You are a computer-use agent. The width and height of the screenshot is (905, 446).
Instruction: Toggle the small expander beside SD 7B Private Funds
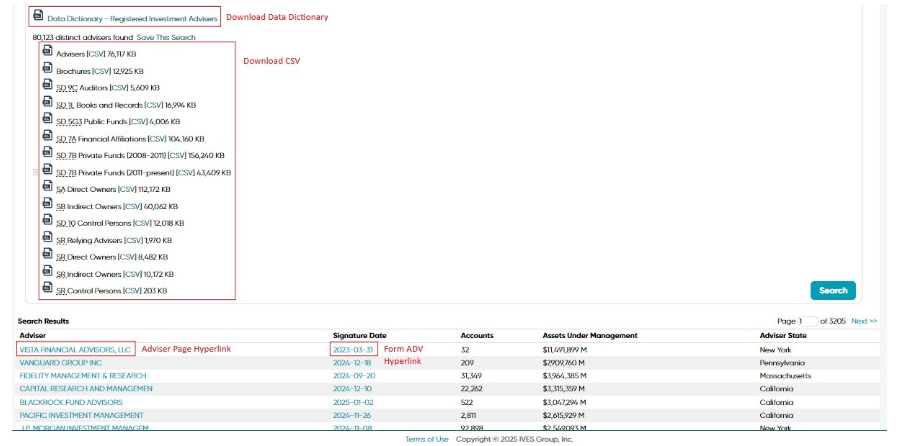tap(36, 172)
